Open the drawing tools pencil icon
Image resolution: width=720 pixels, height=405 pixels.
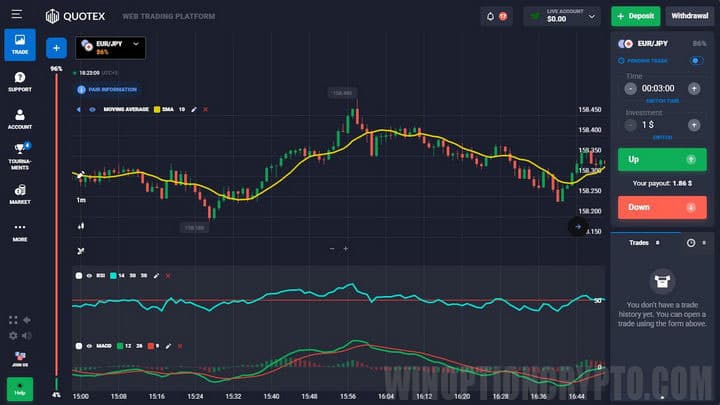[80, 174]
